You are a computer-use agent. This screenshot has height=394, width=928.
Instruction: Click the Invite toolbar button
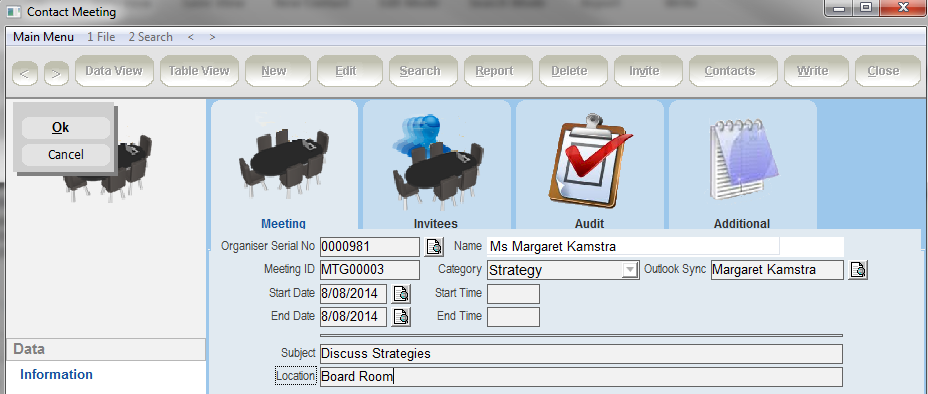point(645,71)
